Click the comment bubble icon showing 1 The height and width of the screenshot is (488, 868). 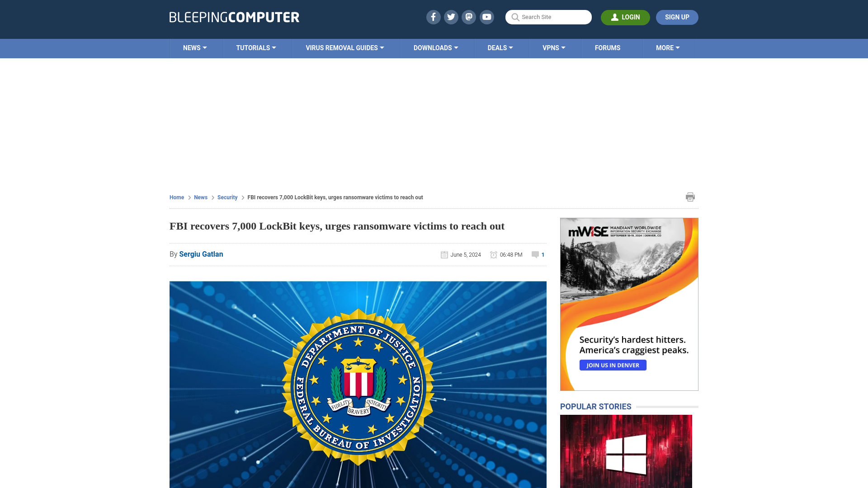click(535, 254)
